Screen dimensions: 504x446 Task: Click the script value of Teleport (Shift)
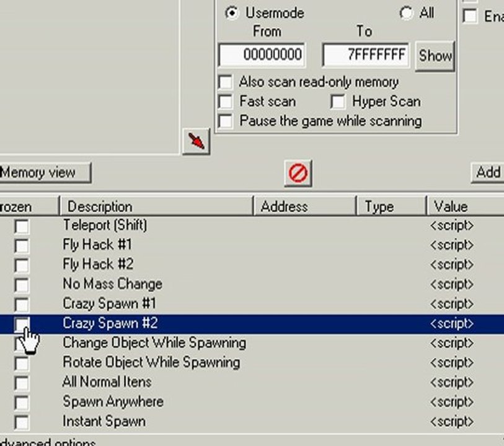pyautogui.click(x=451, y=225)
